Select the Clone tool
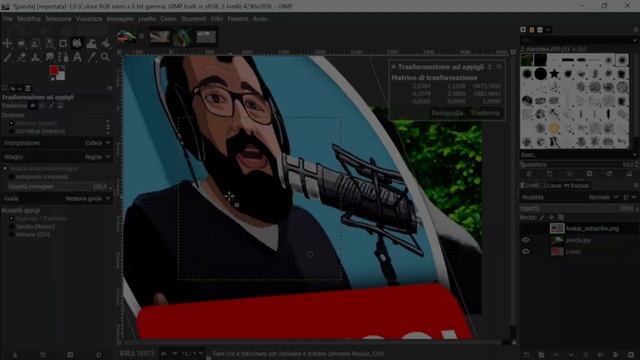Viewport: 640px width, 360px height. (x=35, y=57)
